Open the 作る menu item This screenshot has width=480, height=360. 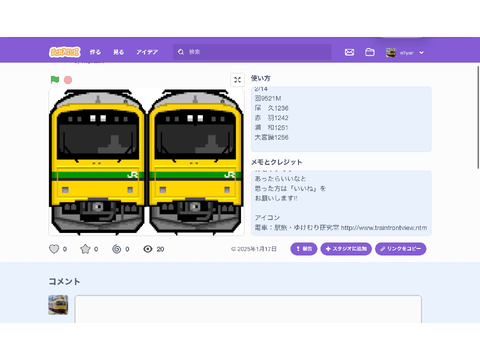(95, 52)
